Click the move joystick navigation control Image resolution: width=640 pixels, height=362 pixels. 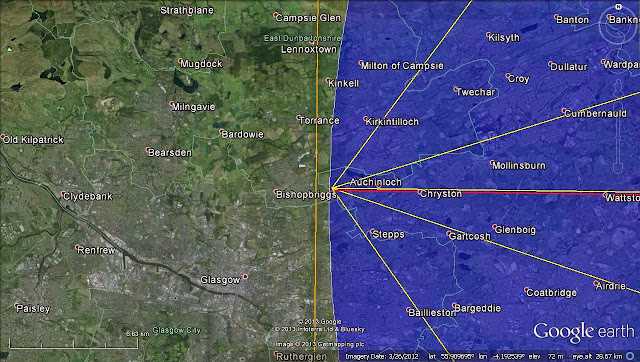(x=617, y=62)
